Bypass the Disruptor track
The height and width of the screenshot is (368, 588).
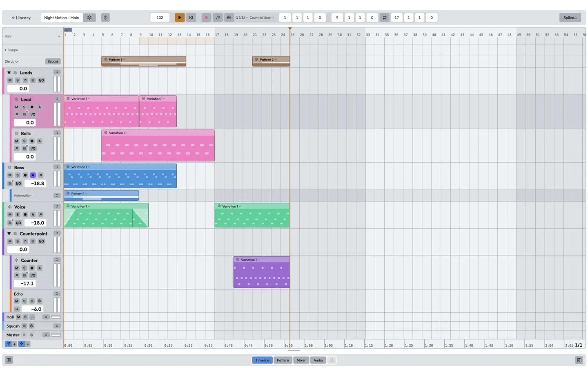coord(53,61)
